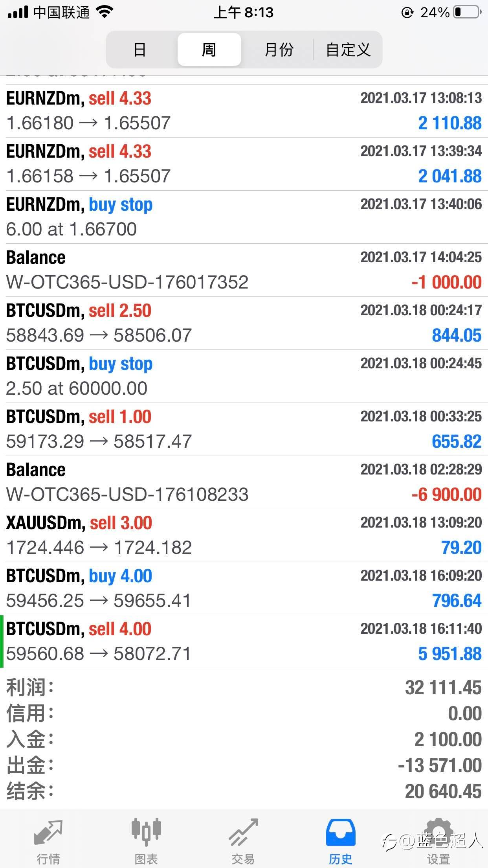Image resolution: width=488 pixels, height=868 pixels.
Task: Tap the rotation lock status icon
Action: [x=407, y=13]
